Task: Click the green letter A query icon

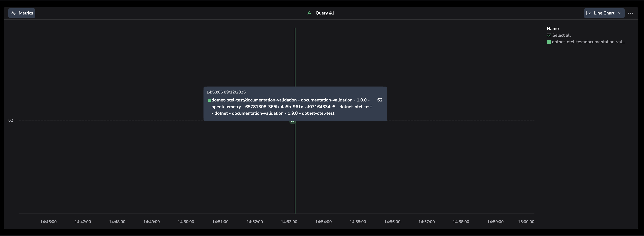Action: [309, 13]
